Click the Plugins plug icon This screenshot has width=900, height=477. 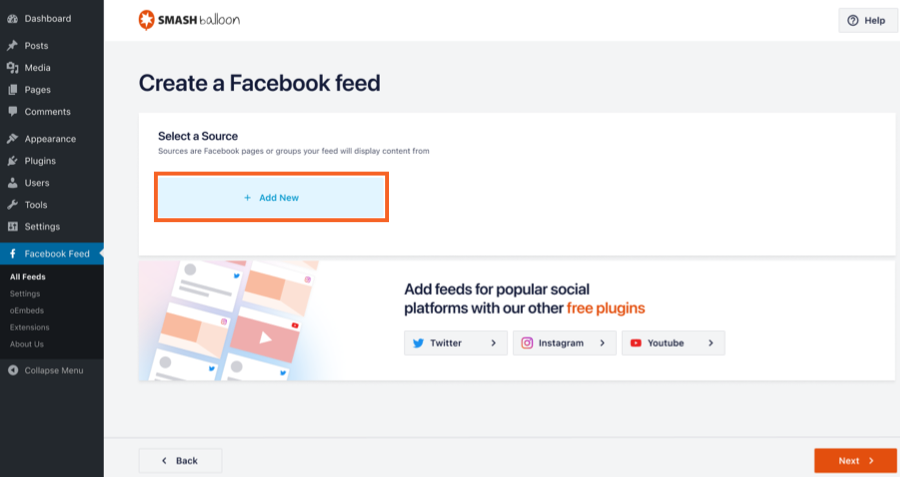pos(12,161)
